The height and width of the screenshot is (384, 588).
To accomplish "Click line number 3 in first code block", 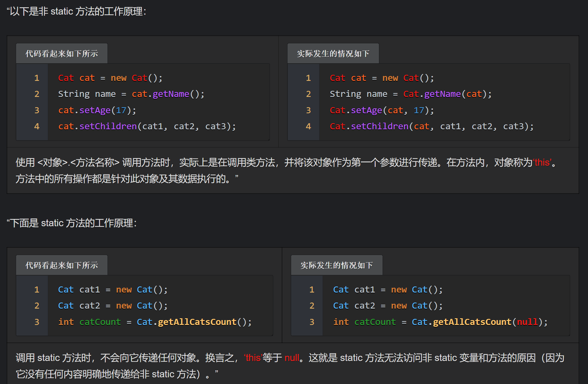I will pyautogui.click(x=37, y=110).
